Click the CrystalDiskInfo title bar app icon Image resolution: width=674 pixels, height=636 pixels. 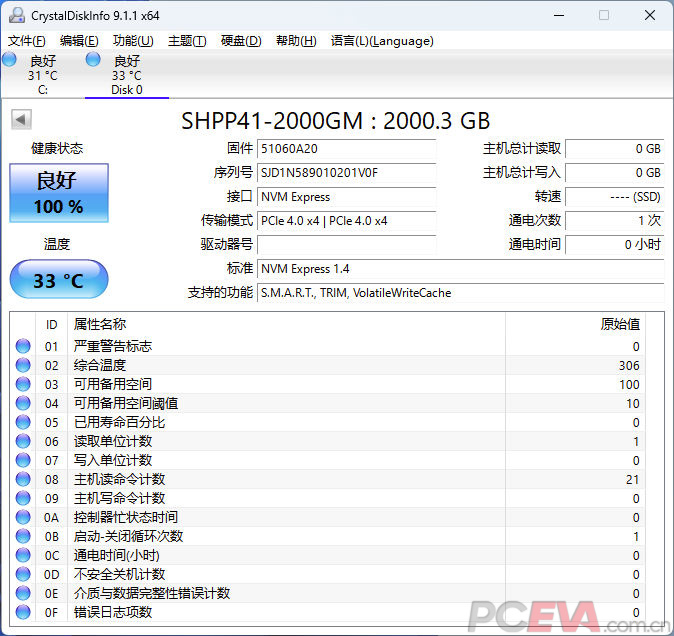16,15
